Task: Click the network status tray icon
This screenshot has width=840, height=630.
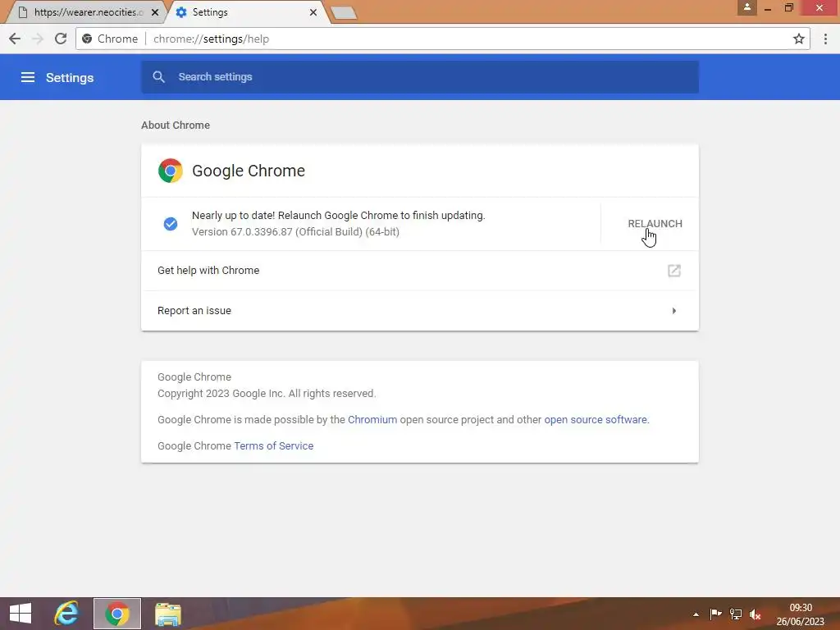Action: tap(736, 614)
